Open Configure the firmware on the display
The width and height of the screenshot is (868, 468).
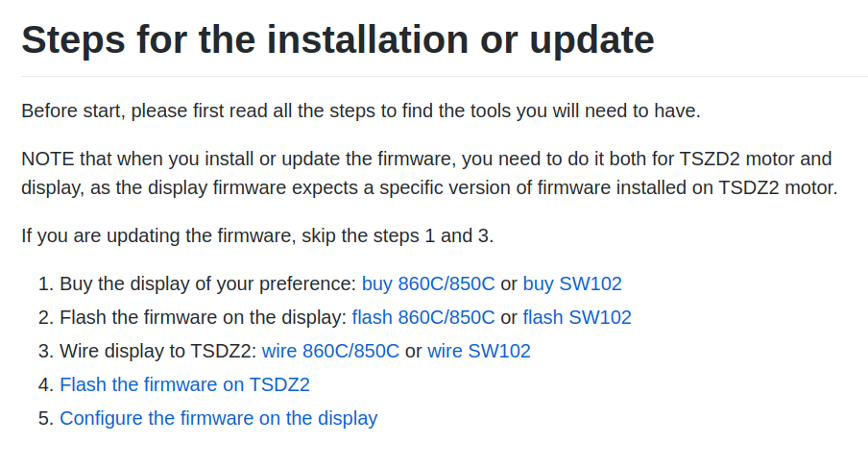(x=219, y=418)
